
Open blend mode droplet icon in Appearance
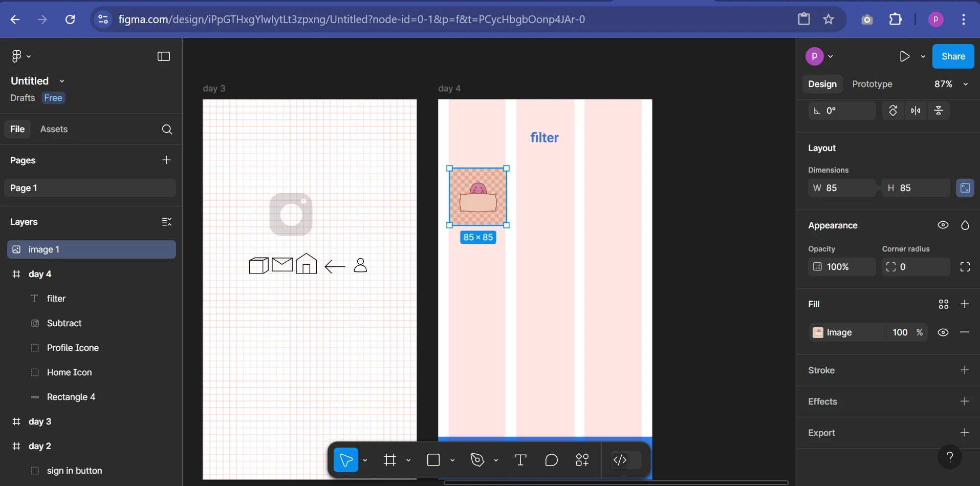(x=965, y=225)
